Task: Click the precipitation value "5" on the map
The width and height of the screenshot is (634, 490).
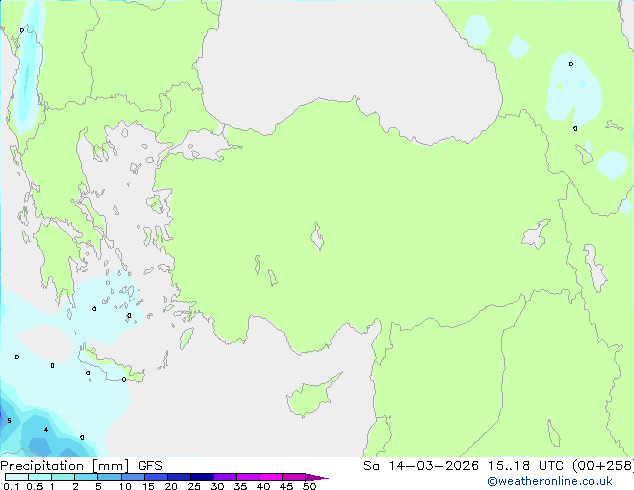Action: (9, 420)
